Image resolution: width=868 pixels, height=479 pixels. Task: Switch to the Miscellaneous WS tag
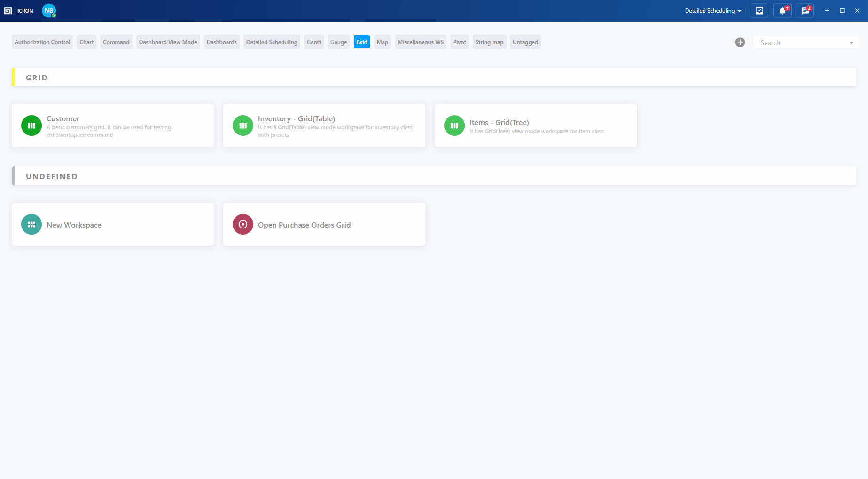(x=421, y=42)
